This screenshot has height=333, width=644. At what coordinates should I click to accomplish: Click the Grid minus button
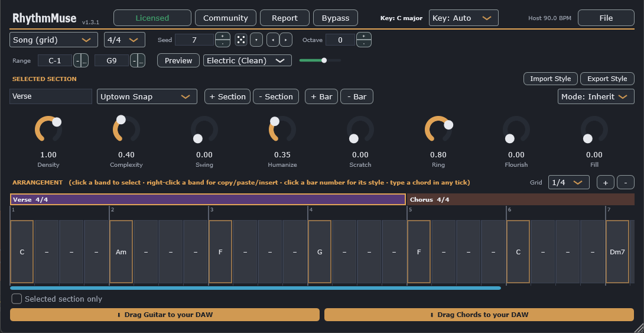pos(626,183)
